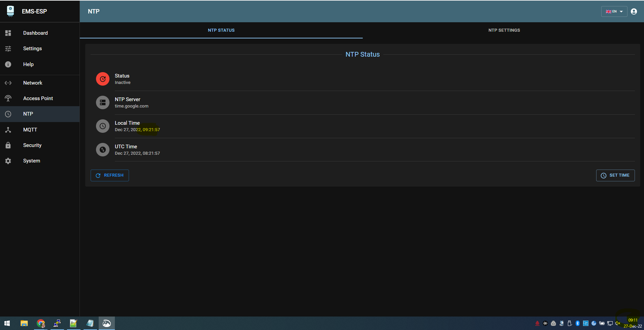Image resolution: width=644 pixels, height=330 pixels.
Task: Open the MQTT section icon
Action: [8, 130]
